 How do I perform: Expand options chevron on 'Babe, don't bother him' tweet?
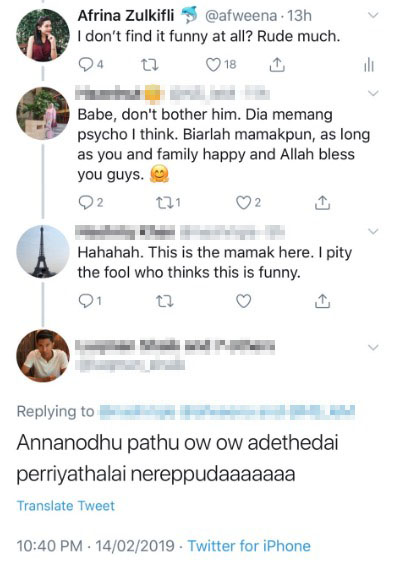[x=373, y=93]
